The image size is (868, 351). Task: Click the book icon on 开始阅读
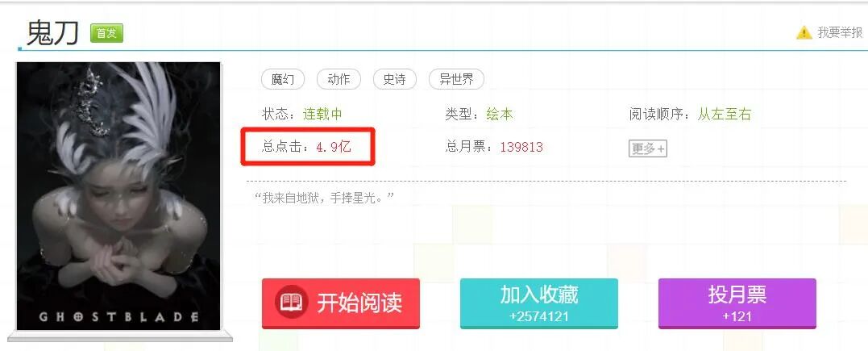pyautogui.click(x=291, y=303)
